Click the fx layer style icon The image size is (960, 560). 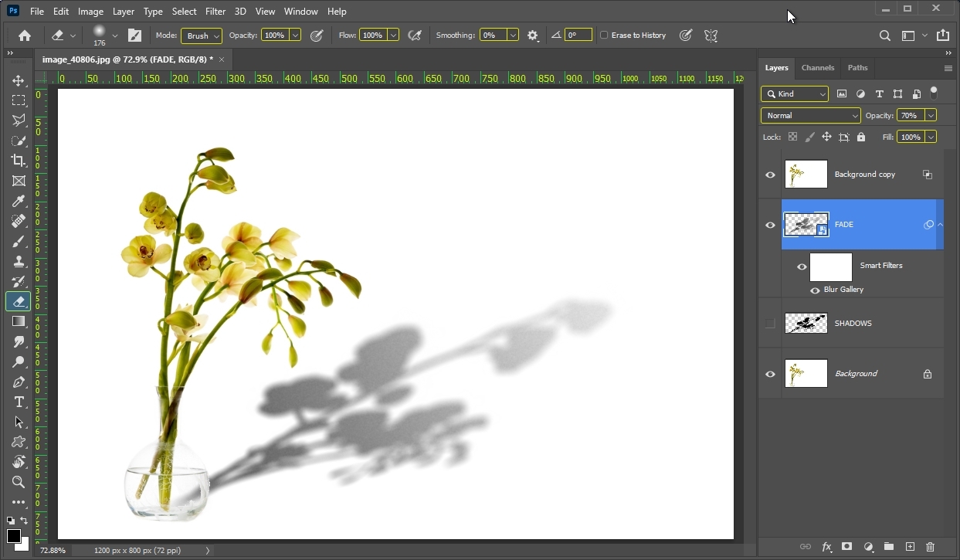826,547
